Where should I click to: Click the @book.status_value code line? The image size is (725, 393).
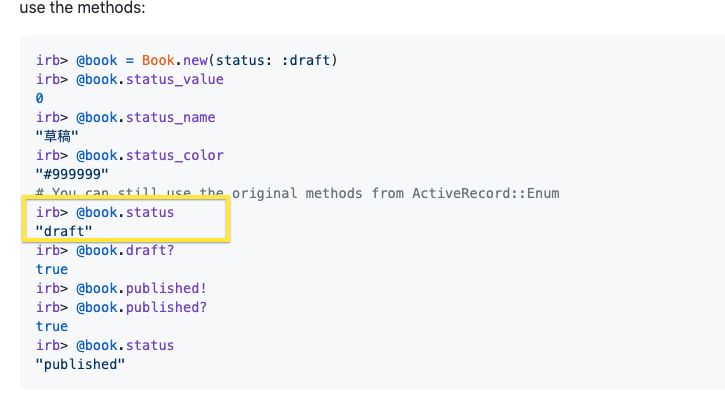click(x=130, y=79)
